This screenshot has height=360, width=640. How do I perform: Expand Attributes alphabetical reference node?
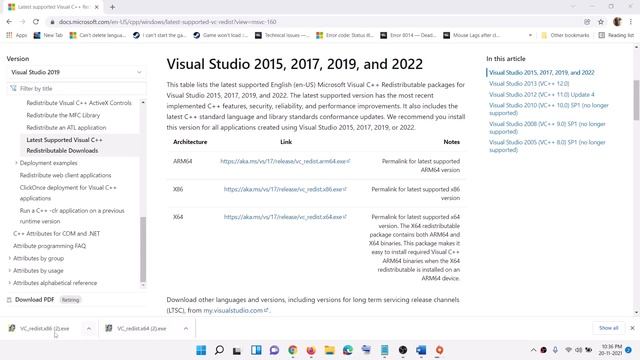click(x=10, y=283)
